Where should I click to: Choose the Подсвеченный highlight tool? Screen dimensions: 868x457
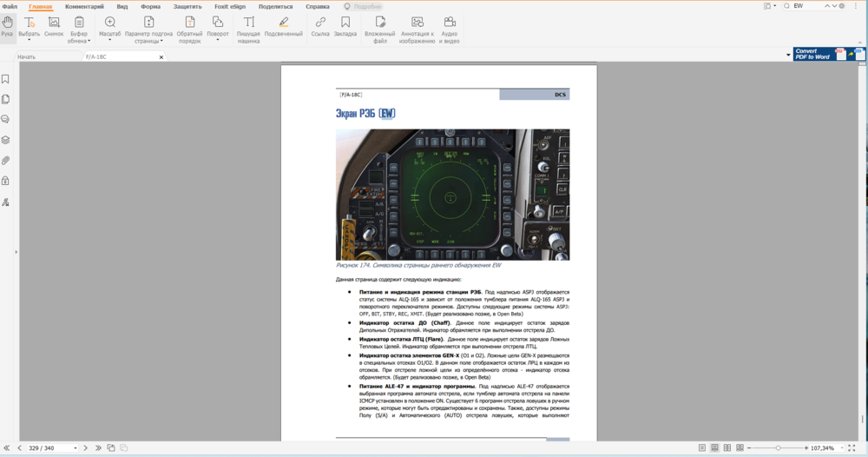[x=284, y=27]
